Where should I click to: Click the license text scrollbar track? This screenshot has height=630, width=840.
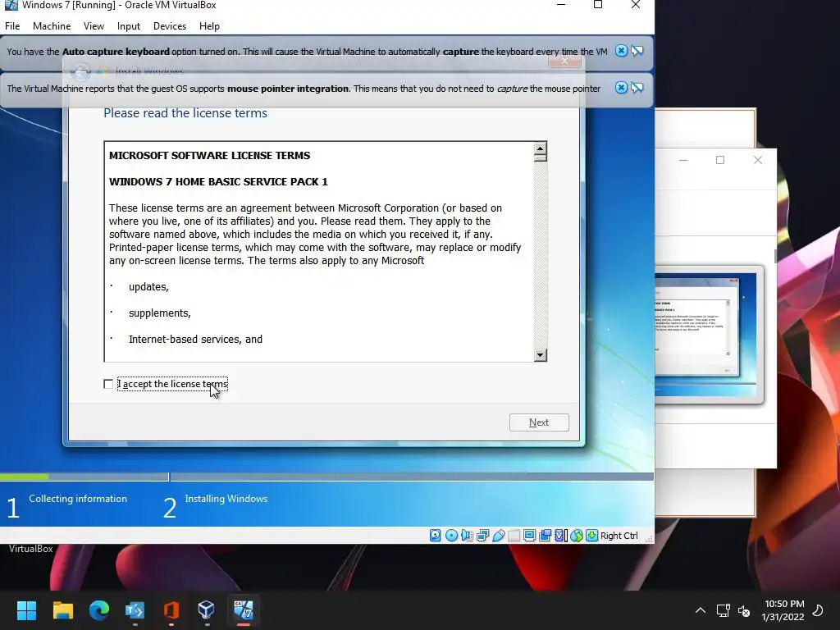[540, 254]
